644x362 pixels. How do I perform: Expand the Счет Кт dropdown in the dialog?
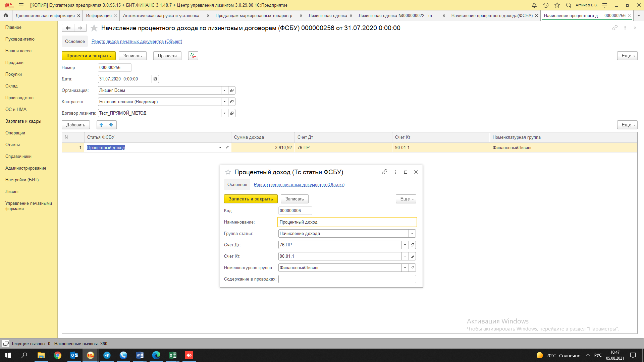click(x=405, y=256)
